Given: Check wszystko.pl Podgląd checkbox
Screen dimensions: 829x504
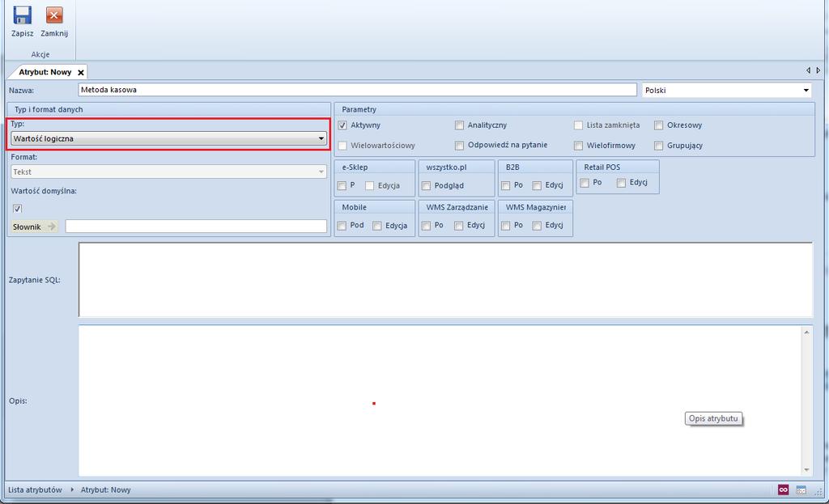Looking at the screenshot, I should pos(426,185).
